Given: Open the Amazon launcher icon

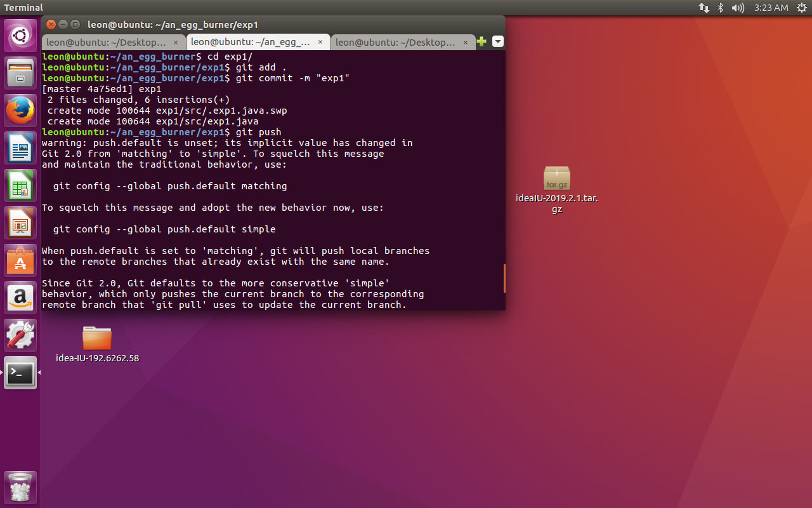Looking at the screenshot, I should click(x=20, y=298).
